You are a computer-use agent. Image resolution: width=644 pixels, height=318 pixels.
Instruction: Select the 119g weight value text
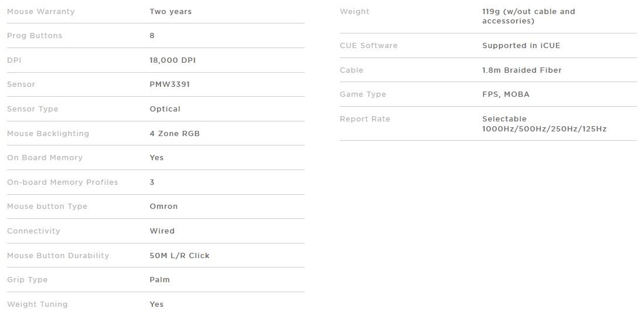[529, 16]
